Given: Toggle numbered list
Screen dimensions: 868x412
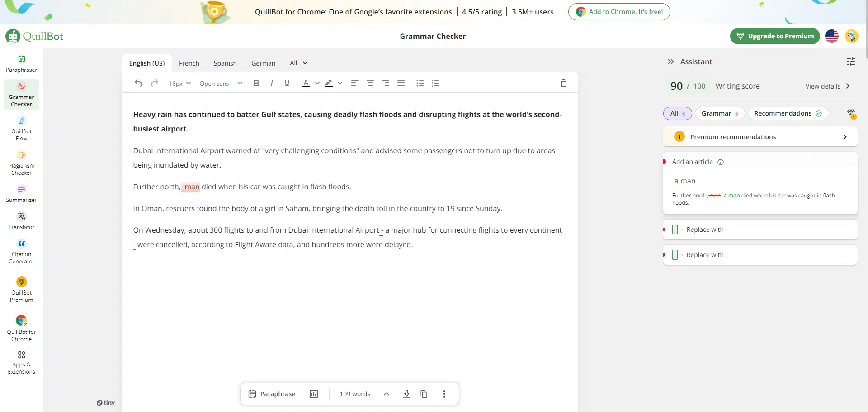Looking at the screenshot, I should point(435,83).
